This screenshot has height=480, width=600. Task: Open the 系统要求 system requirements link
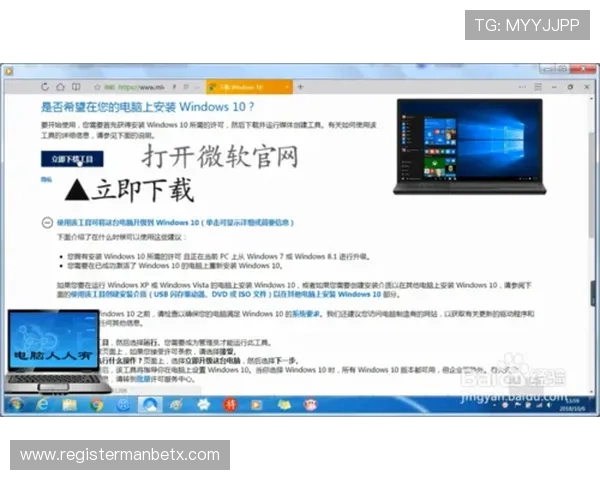(x=306, y=314)
